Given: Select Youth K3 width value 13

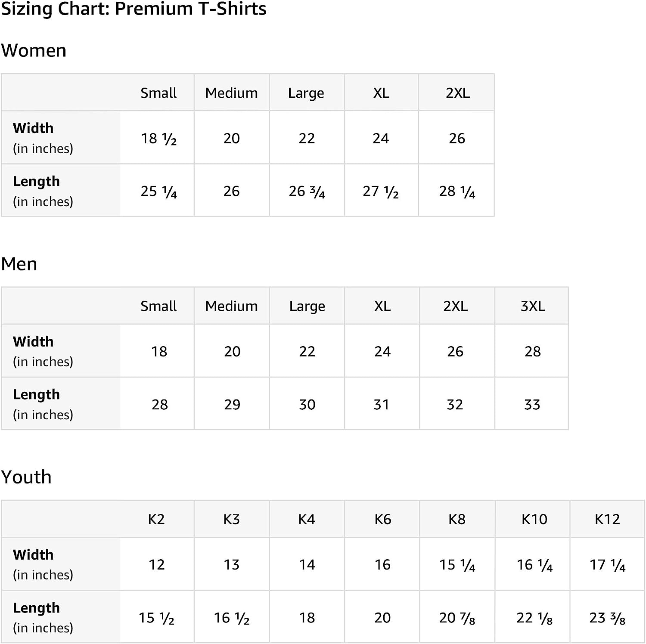Looking at the screenshot, I should coord(232,565).
